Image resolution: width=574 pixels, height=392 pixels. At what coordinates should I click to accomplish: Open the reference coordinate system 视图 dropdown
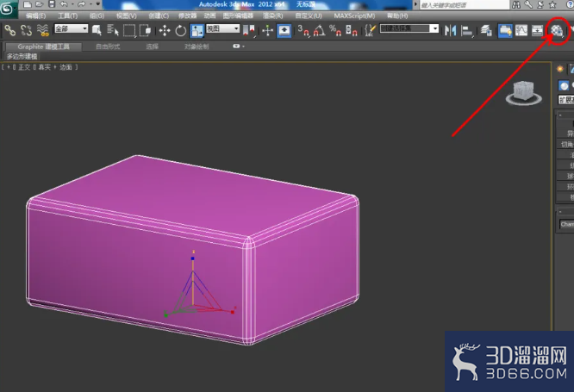(223, 28)
